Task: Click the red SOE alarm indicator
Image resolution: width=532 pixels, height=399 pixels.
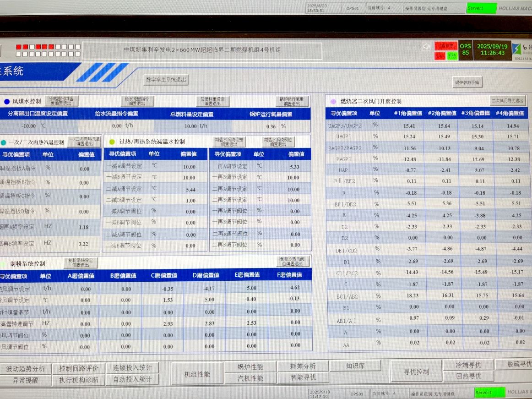Action: tap(440, 56)
